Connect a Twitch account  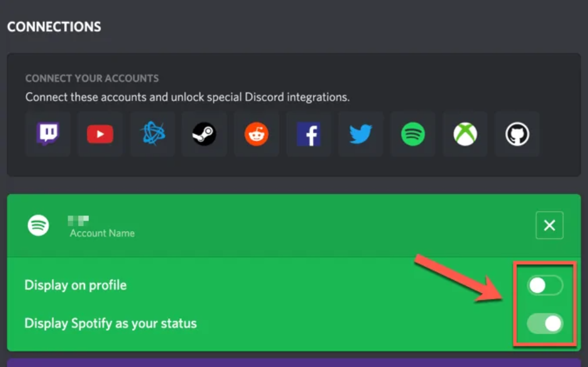pyautogui.click(x=48, y=134)
